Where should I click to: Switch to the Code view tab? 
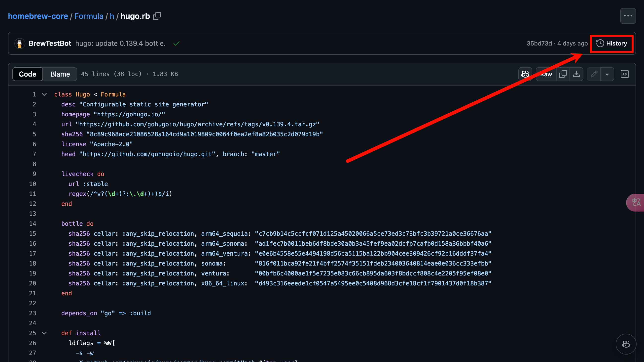(x=27, y=74)
